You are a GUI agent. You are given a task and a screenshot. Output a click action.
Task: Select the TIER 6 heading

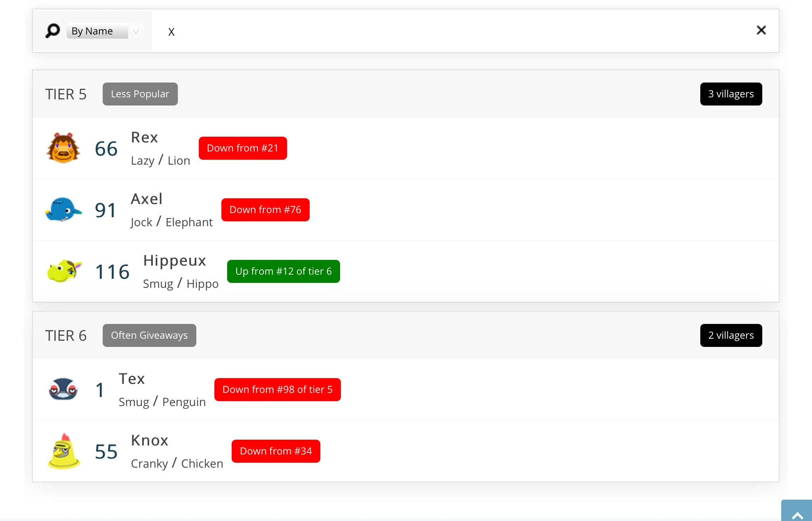tap(66, 336)
